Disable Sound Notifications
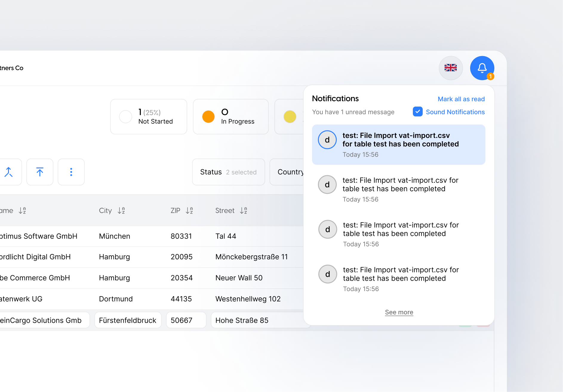This screenshot has height=392, width=563. click(x=418, y=112)
